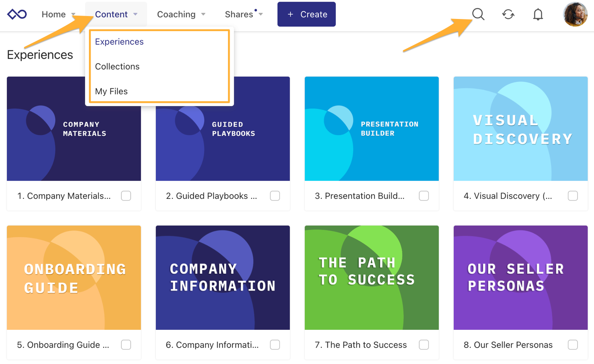The image size is (594, 364).
Task: Open the Company Information experience card
Action: [223, 292]
